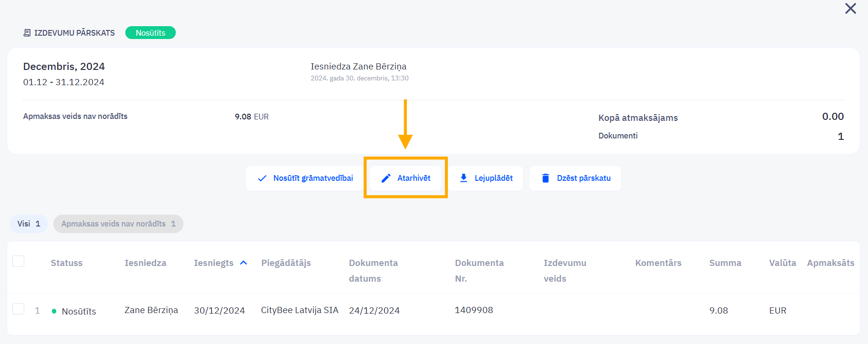The width and height of the screenshot is (868, 344).
Task: Click the pencil icon beside Atarhivēt
Action: click(x=386, y=178)
